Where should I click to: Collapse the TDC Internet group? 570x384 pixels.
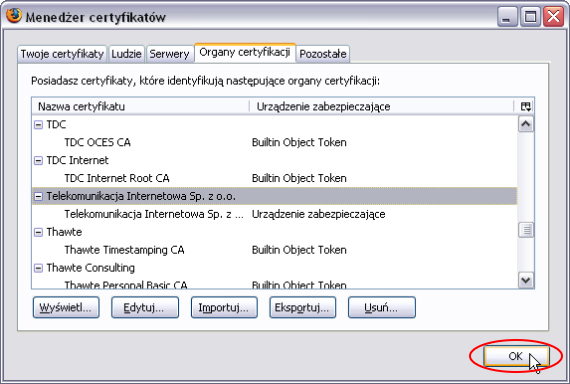point(38,160)
